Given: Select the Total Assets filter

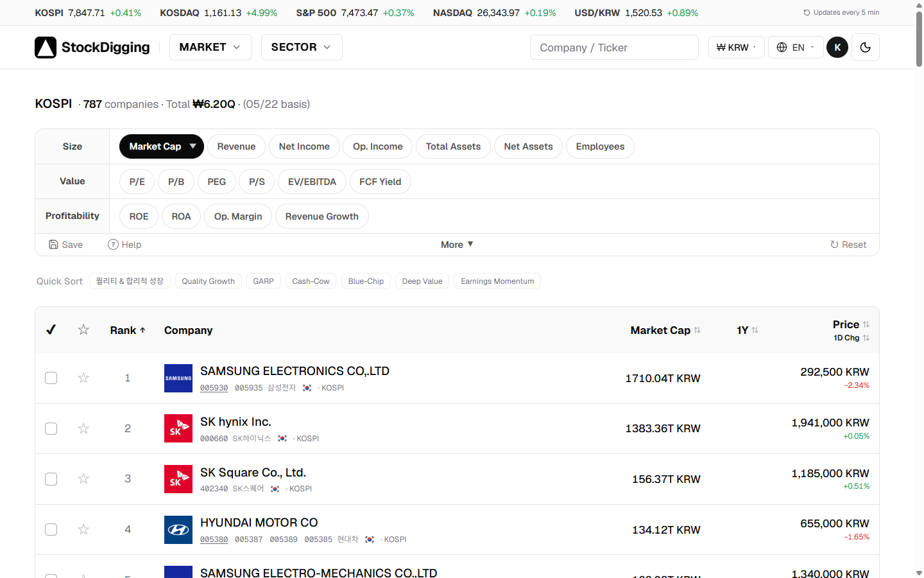Looking at the screenshot, I should (x=453, y=146).
